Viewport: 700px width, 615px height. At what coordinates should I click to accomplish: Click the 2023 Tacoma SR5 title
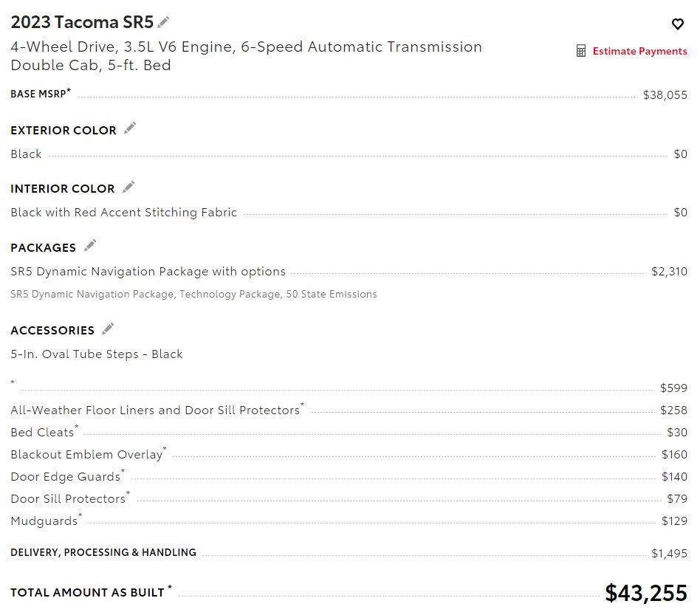(x=82, y=22)
